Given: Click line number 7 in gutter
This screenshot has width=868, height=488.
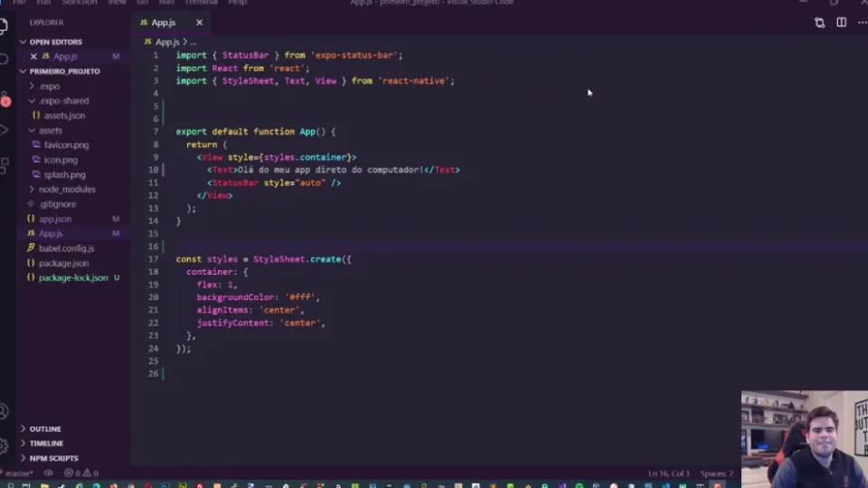Looking at the screenshot, I should point(156,132).
